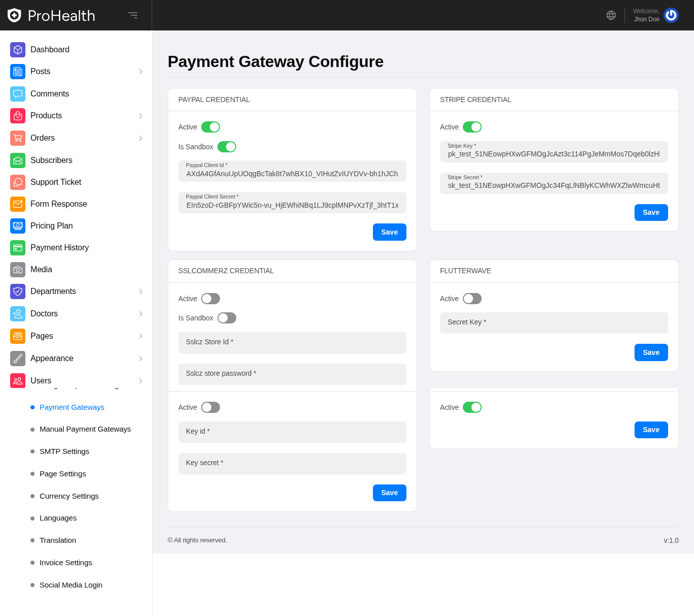694x616 pixels.
Task: Click the Dashboard cube icon
Action: (18, 50)
